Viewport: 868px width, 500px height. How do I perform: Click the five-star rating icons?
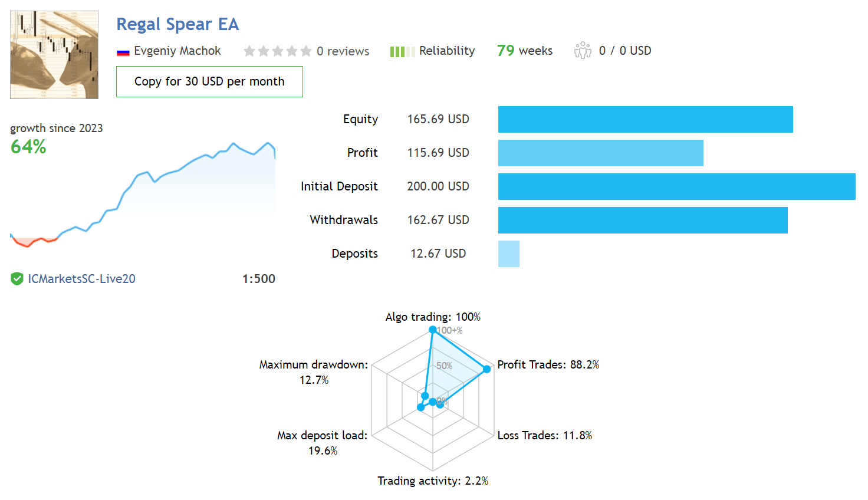point(277,51)
